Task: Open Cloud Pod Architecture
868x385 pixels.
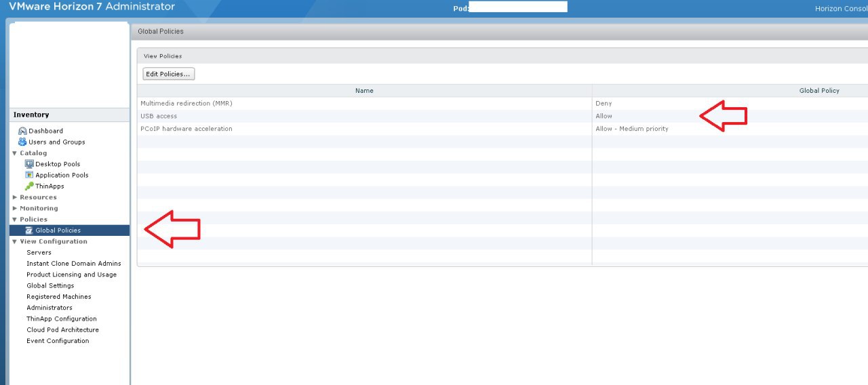Action: pyautogui.click(x=62, y=330)
